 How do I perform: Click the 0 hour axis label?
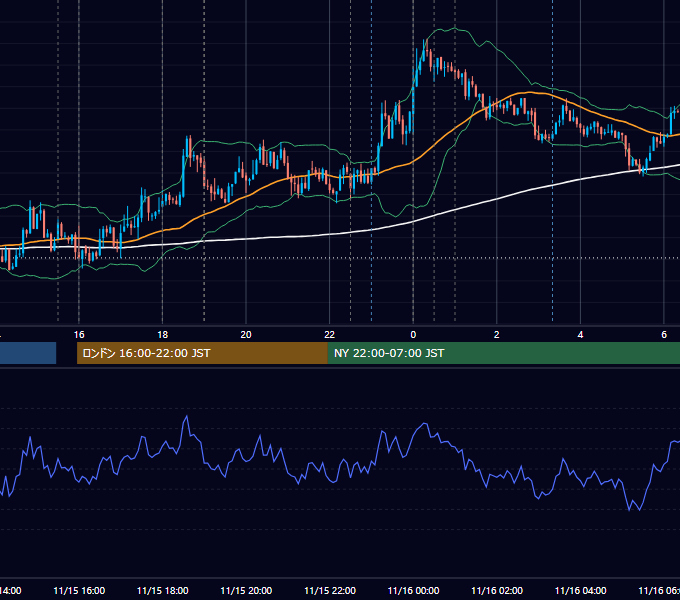413,335
